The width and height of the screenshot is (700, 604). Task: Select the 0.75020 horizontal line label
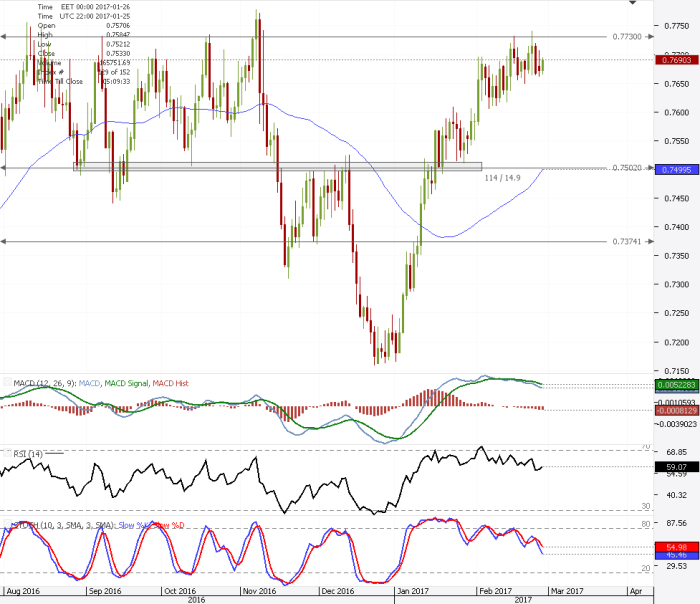(627, 168)
